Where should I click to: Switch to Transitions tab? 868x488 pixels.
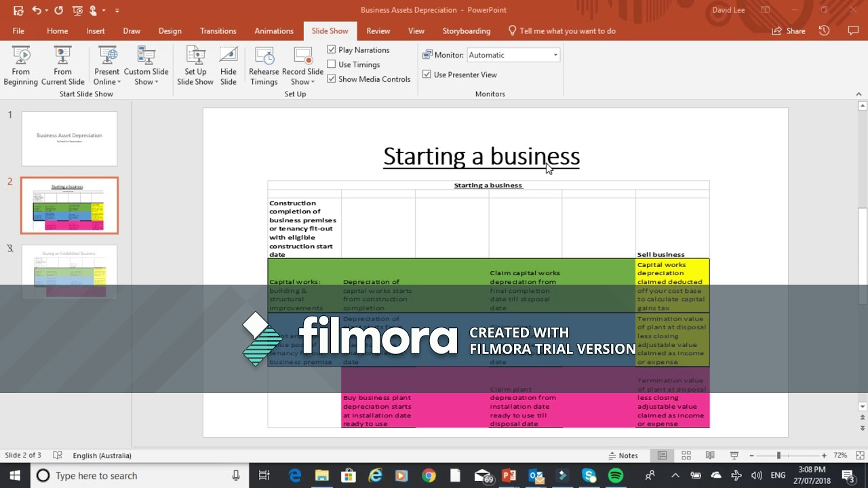pyautogui.click(x=218, y=30)
